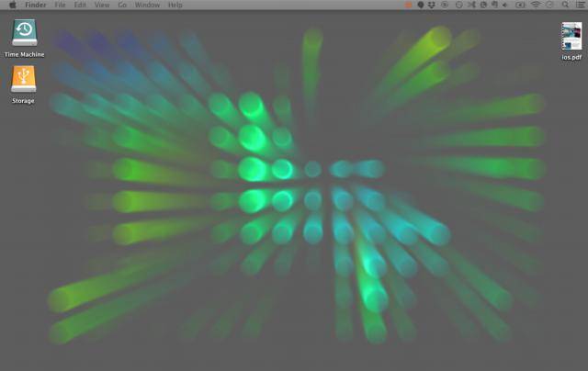The image size is (588, 371).
Task: Click the volume speaker icon
Action: 505,5
